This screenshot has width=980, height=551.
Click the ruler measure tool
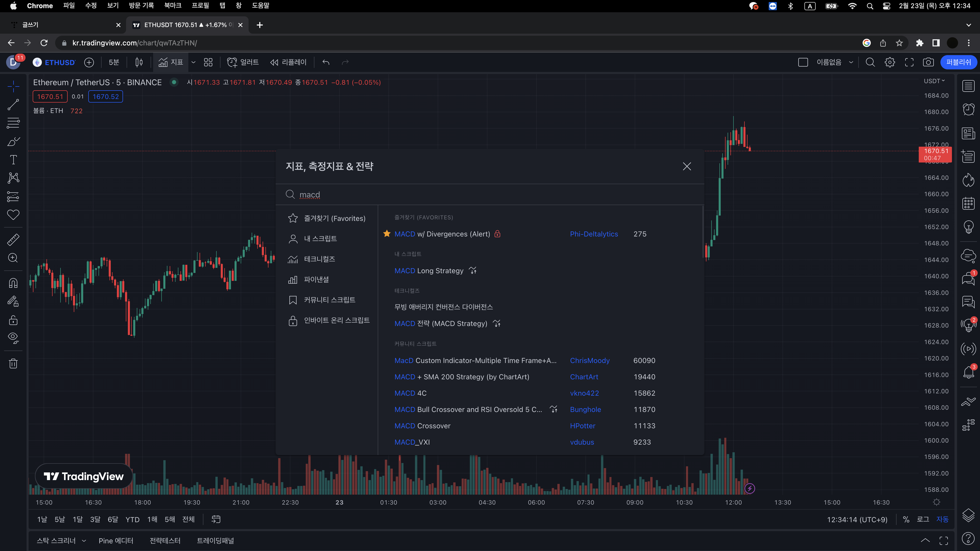(13, 240)
